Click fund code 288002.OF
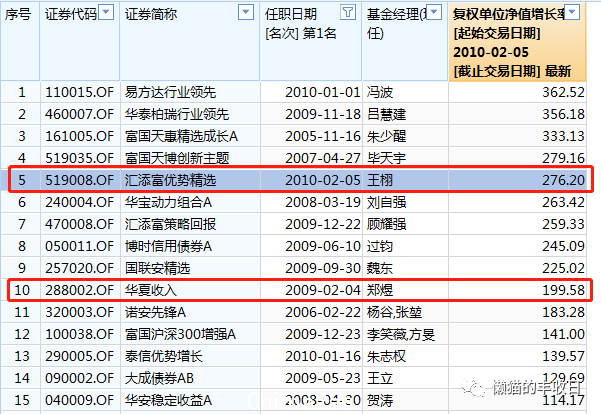Image resolution: width=601 pixels, height=414 pixels. [79, 290]
